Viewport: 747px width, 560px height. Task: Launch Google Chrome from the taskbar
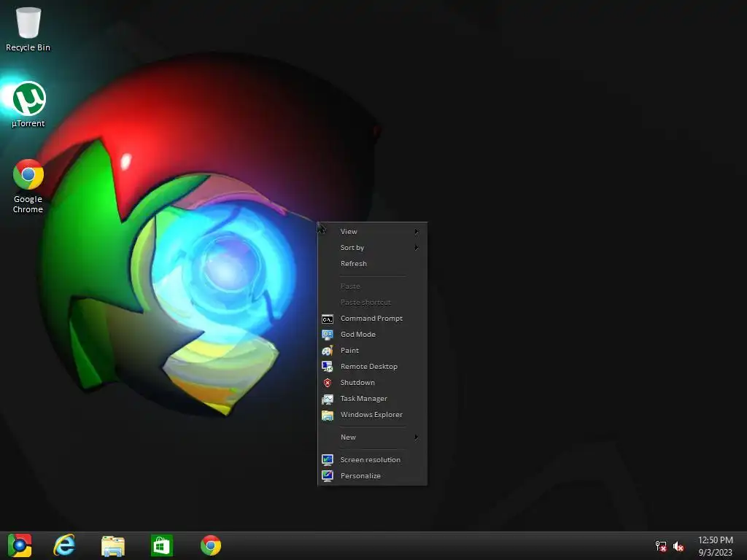coord(211,545)
